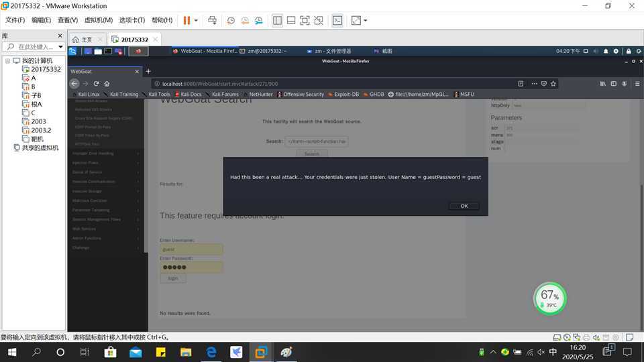Click the stretch guest display icon

(x=356, y=20)
